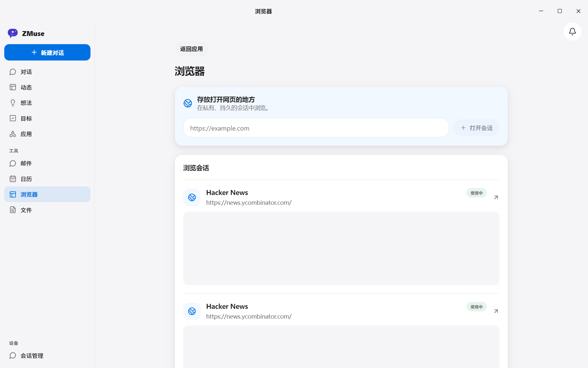
Task: Click the 对话 chat bubble icon
Action: coord(13,72)
